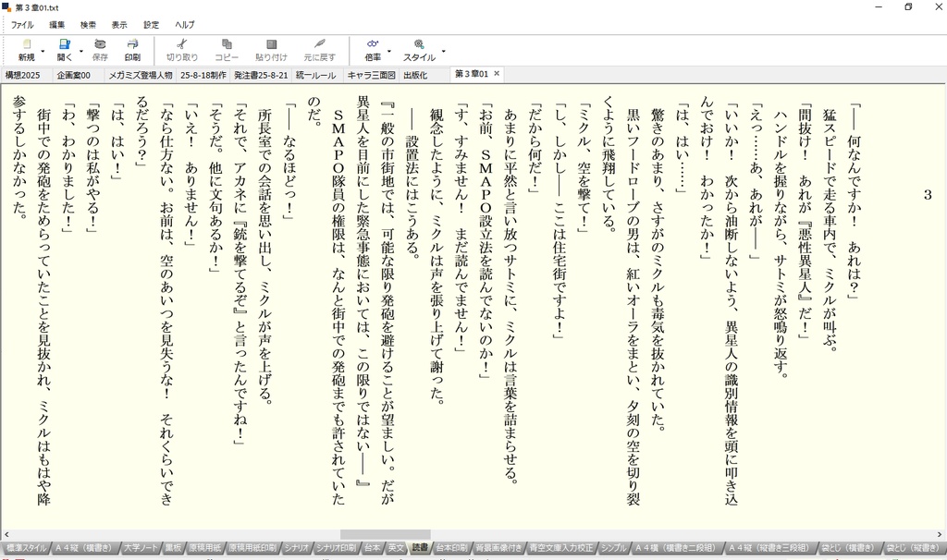Click the スタイル (Style) icon
The height and width of the screenshot is (560, 947).
419,44
